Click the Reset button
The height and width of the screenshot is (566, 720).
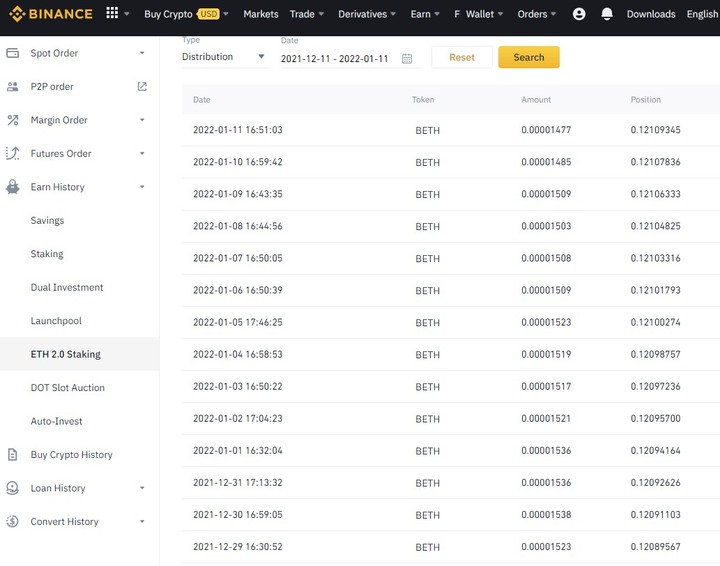[462, 57]
